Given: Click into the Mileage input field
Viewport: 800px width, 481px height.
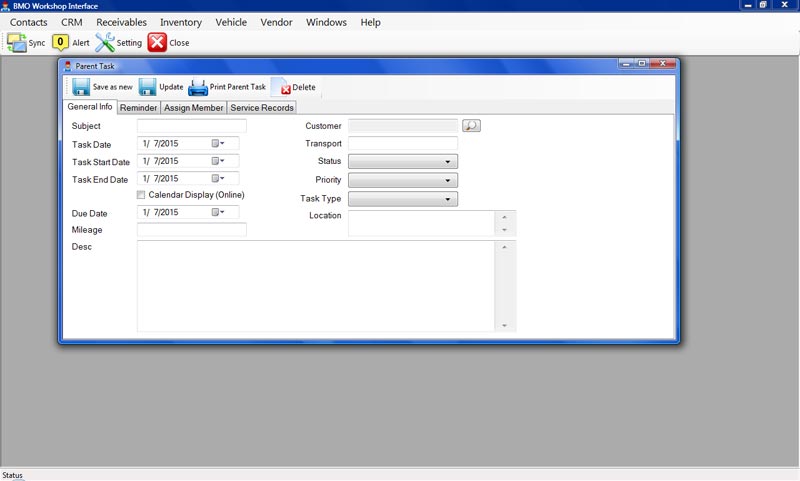Looking at the screenshot, I should tap(192, 230).
